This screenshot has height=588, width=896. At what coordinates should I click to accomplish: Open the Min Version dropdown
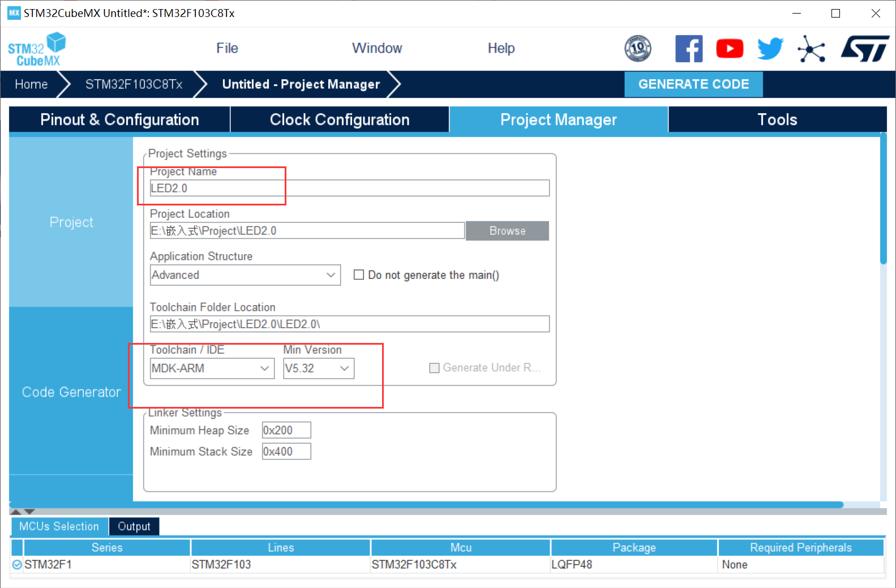tap(319, 368)
